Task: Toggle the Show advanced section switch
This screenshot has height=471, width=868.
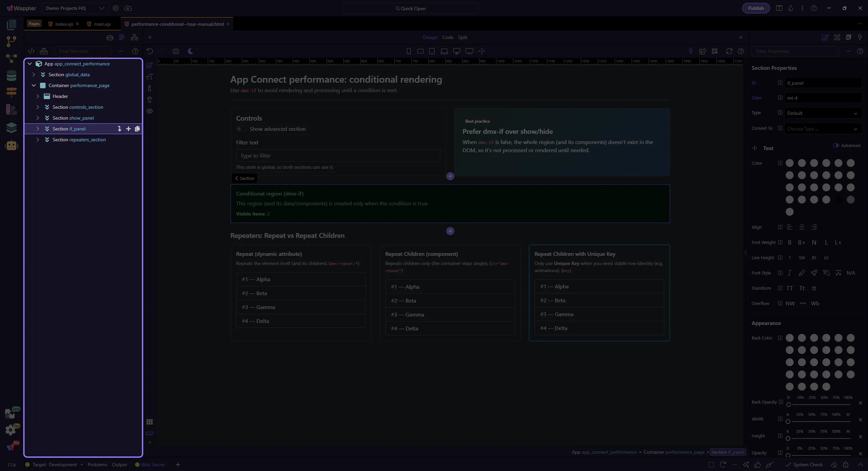Action: pos(241,129)
